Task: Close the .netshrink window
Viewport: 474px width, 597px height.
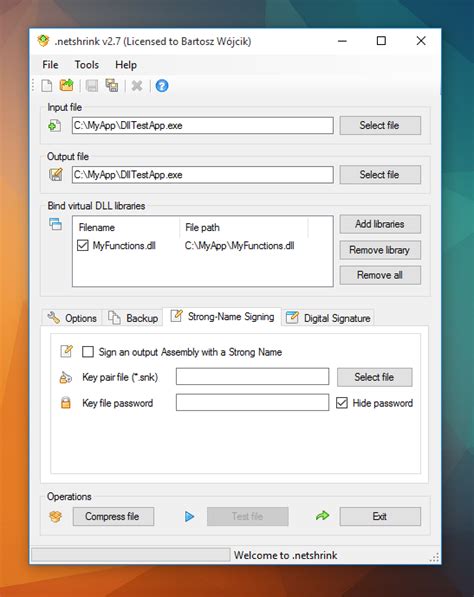Action: [421, 41]
